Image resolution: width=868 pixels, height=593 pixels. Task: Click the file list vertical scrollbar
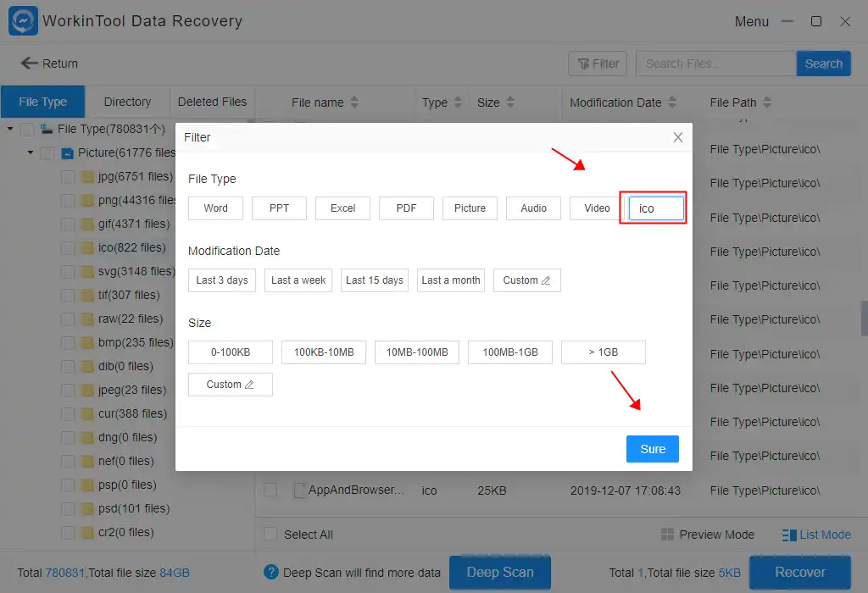864,318
